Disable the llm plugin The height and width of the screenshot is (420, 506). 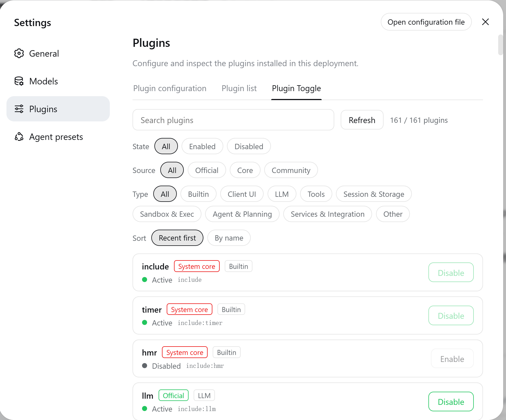coord(451,402)
